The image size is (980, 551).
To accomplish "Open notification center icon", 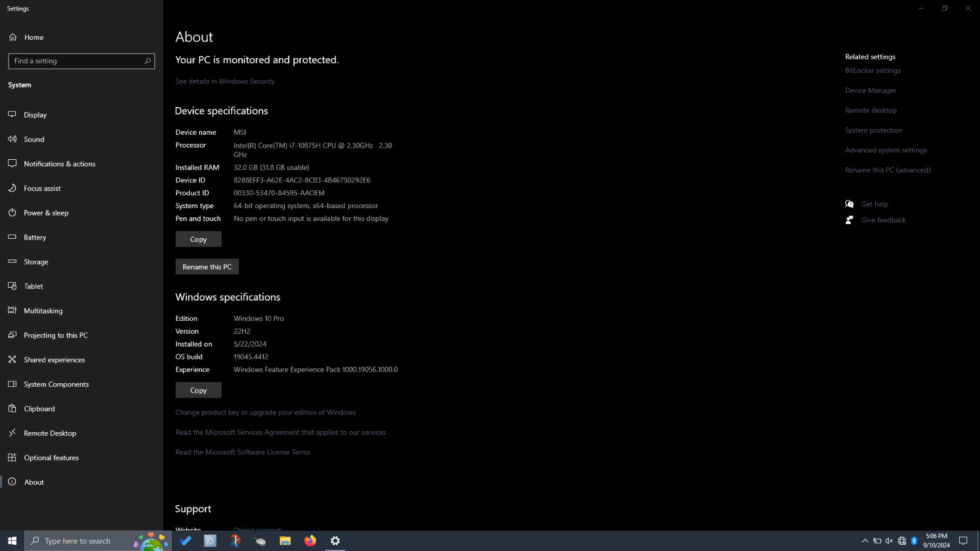I will (963, 541).
